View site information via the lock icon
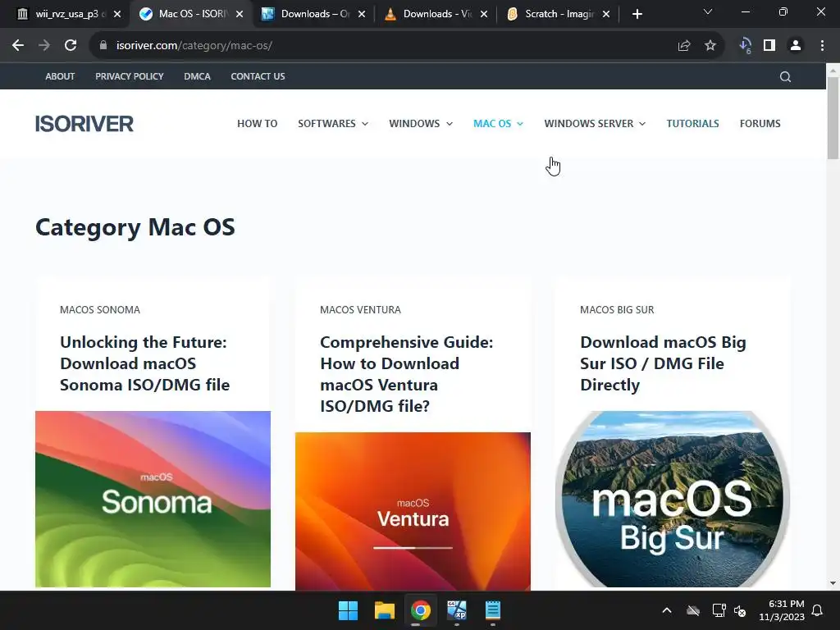 (x=103, y=46)
